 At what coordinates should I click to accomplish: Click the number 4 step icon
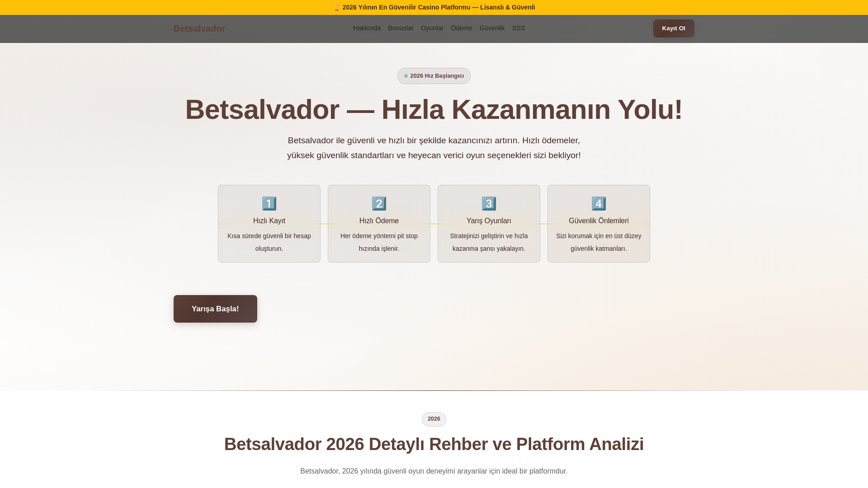(599, 204)
